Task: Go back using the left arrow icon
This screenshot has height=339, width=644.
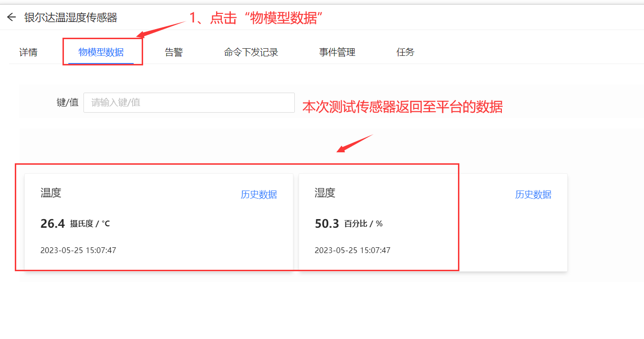Action: (11, 18)
